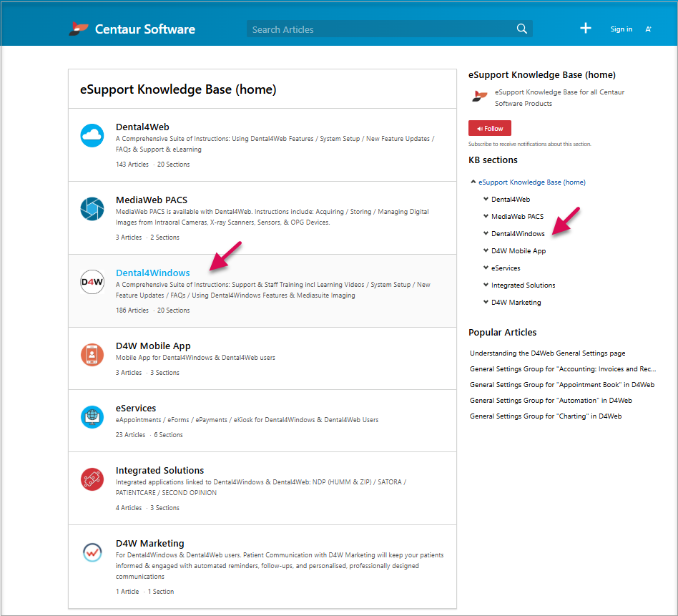The image size is (678, 616).
Task: Open eSupport Knowledge Base (home) tree link
Action: (x=532, y=182)
